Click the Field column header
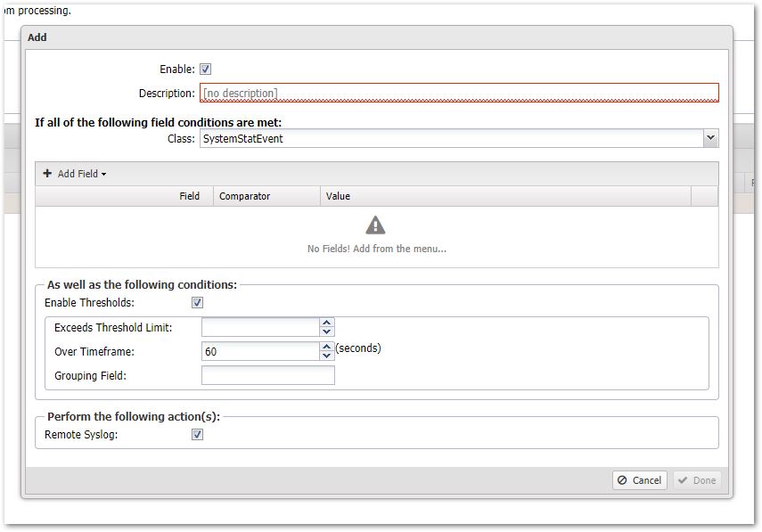762x532 pixels. tap(189, 196)
